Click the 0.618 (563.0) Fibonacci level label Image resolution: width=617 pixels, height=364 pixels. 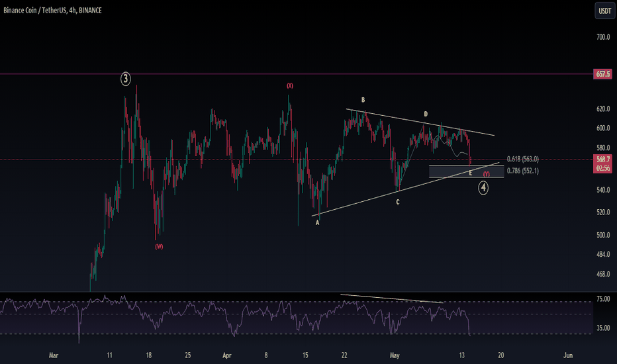[522, 159]
